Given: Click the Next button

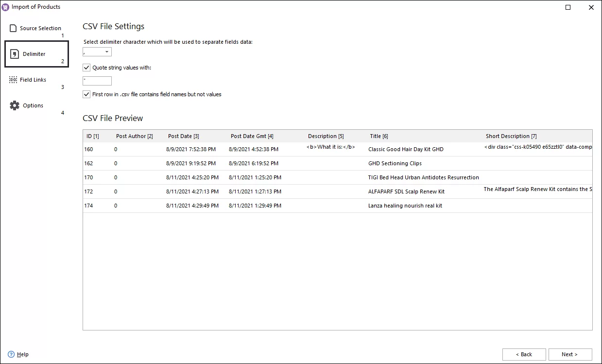Looking at the screenshot, I should pyautogui.click(x=570, y=354).
